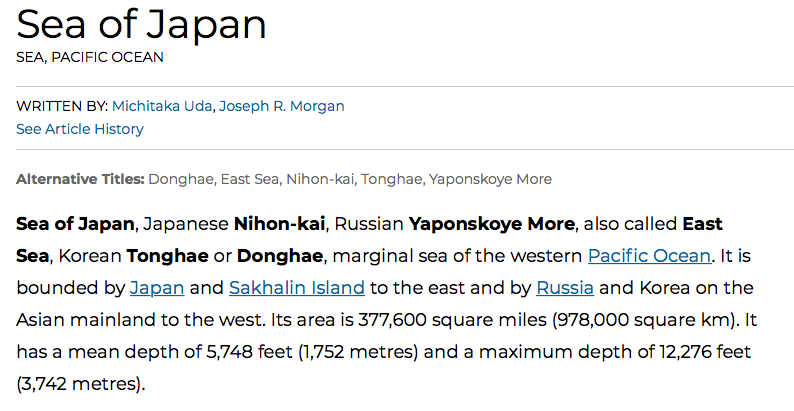794x411 pixels.
Task: Click bold Yaponskoye More in paragraph
Action: pyautogui.click(x=492, y=222)
